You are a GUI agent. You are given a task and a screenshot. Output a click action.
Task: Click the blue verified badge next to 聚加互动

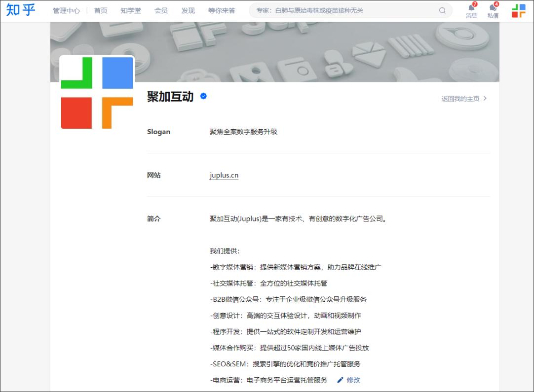click(x=202, y=97)
